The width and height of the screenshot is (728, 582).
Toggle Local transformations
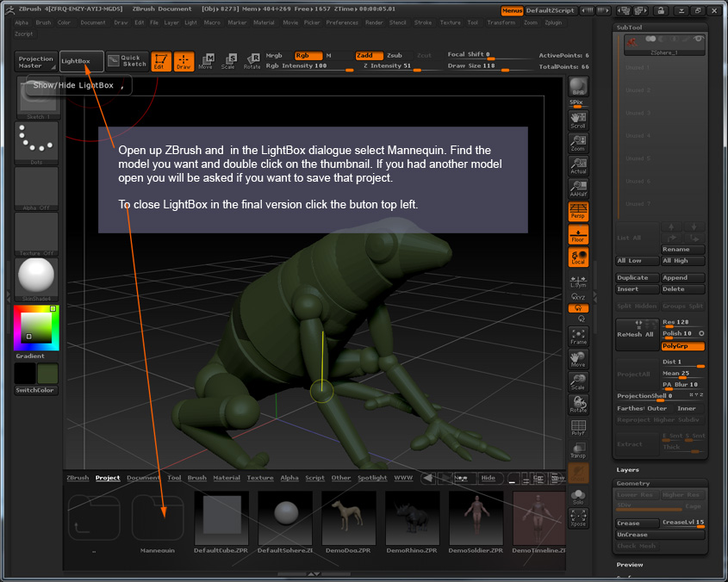578,257
